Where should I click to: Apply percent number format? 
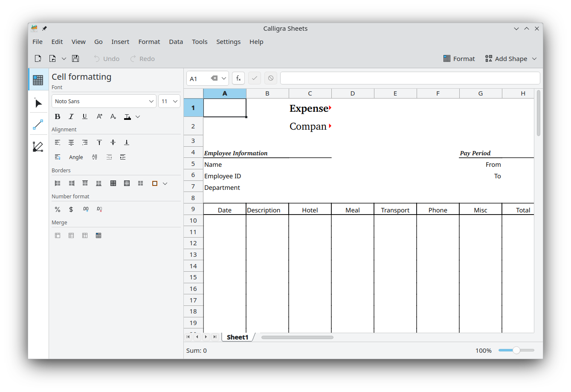58,209
